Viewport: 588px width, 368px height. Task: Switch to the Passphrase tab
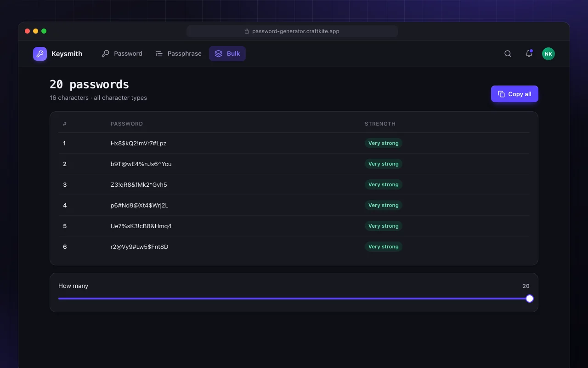point(178,54)
